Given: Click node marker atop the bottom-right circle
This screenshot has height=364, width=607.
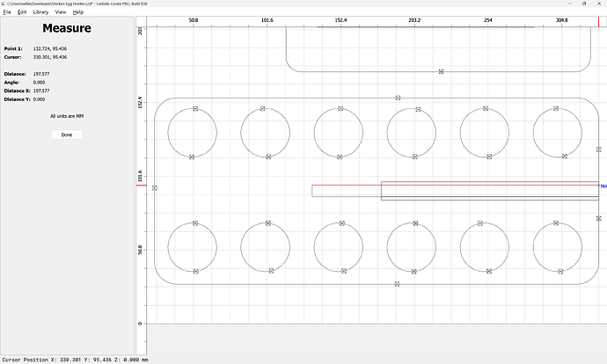Looking at the screenshot, I should pos(556,223).
